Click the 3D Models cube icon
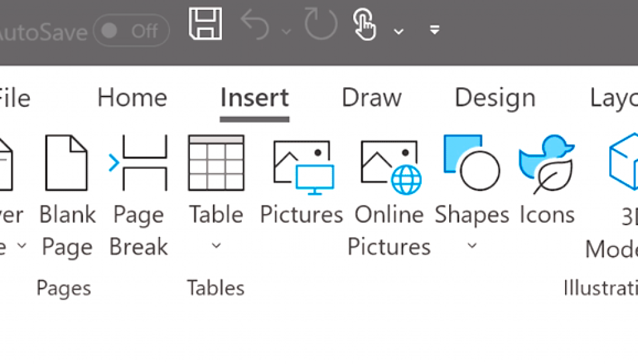This screenshot has height=364, width=638. [x=623, y=162]
